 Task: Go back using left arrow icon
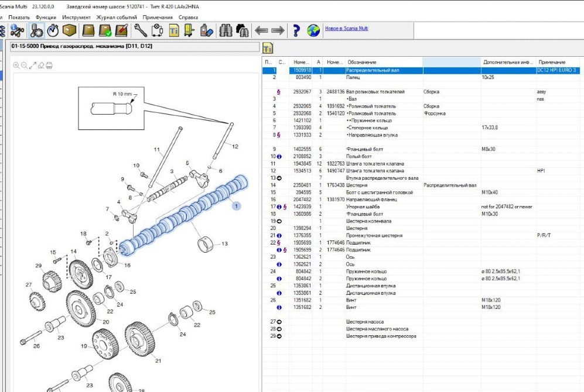[x=261, y=30]
